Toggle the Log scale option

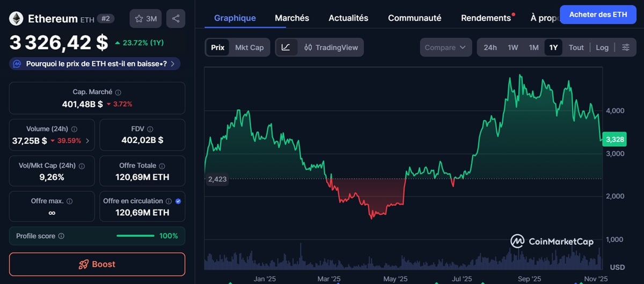click(x=602, y=47)
